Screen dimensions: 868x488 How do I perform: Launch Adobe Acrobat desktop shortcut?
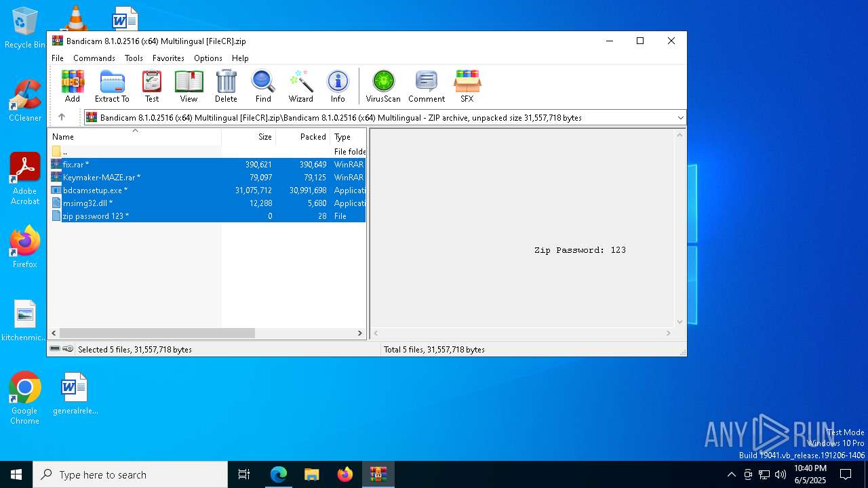[x=25, y=178]
